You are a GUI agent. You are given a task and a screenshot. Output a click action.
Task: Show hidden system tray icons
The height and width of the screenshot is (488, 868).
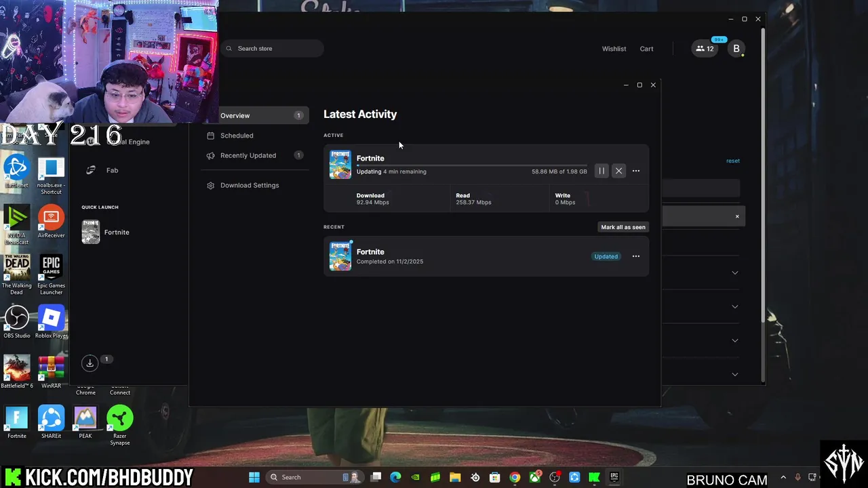click(783, 477)
